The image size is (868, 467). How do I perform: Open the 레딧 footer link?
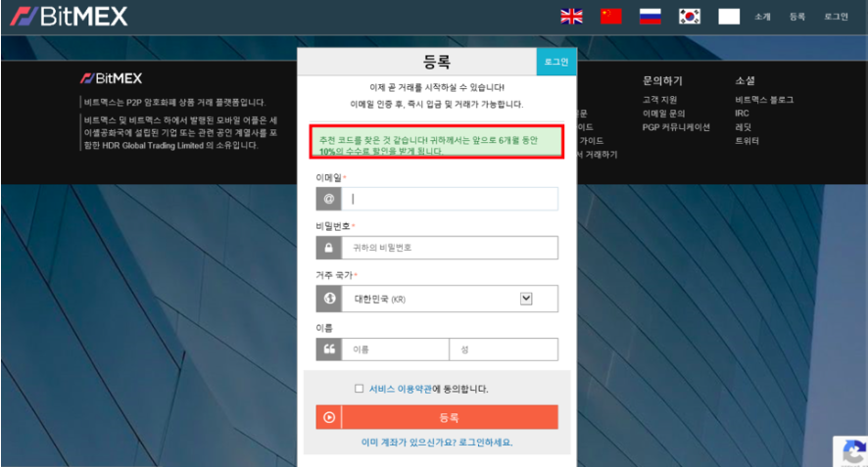[x=743, y=127]
